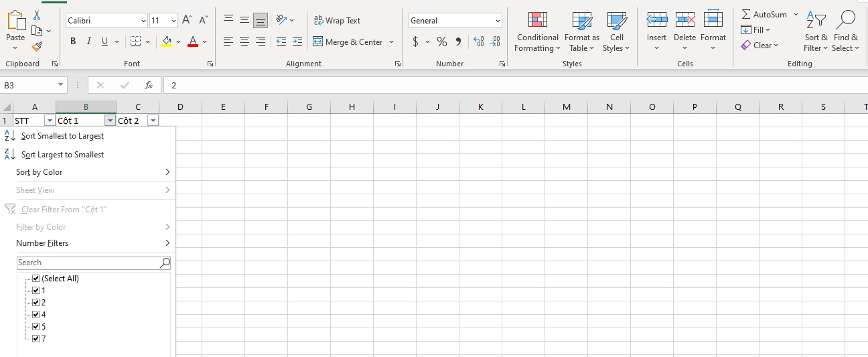
Task: Open the General number format dropdown
Action: click(498, 21)
